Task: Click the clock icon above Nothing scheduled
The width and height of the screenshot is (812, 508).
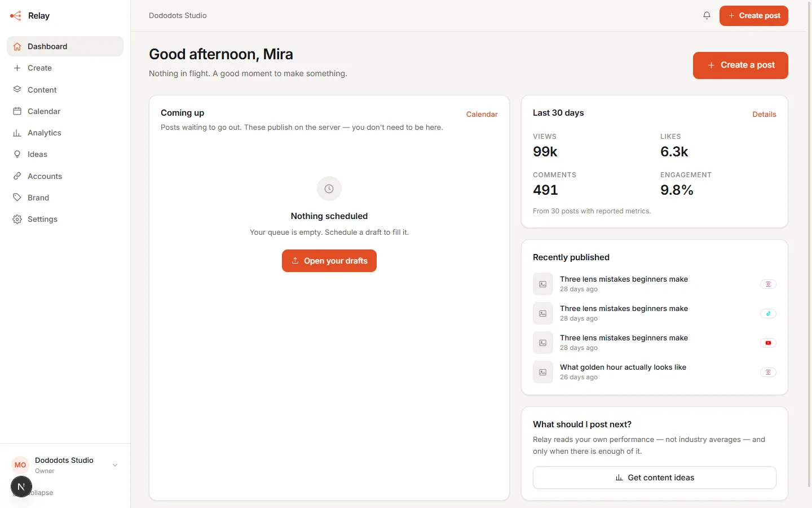Action: [329, 189]
